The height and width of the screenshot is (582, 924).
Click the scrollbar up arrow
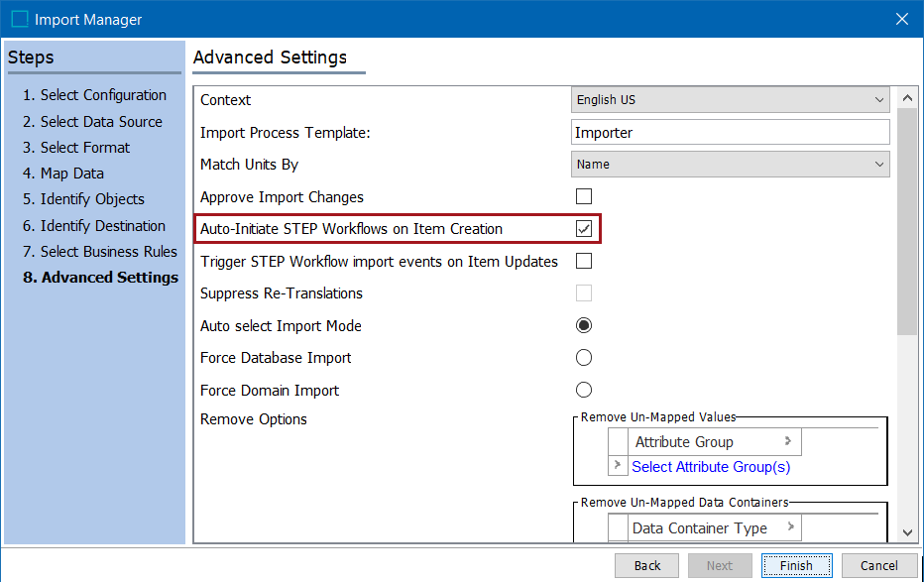coord(907,98)
